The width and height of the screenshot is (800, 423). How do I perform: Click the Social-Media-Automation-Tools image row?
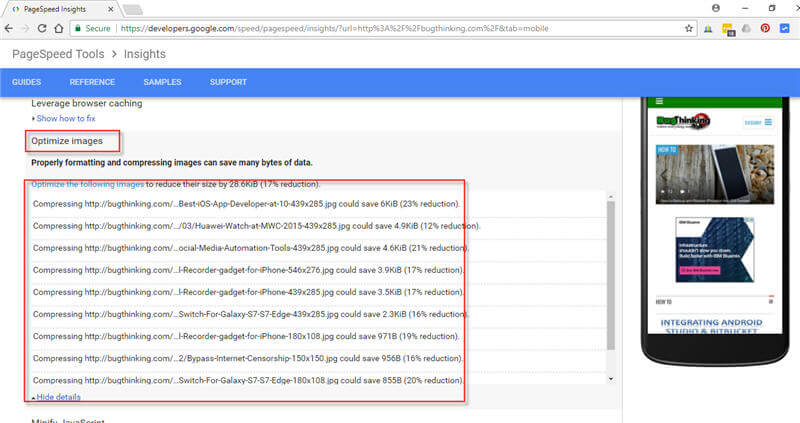[x=251, y=248]
